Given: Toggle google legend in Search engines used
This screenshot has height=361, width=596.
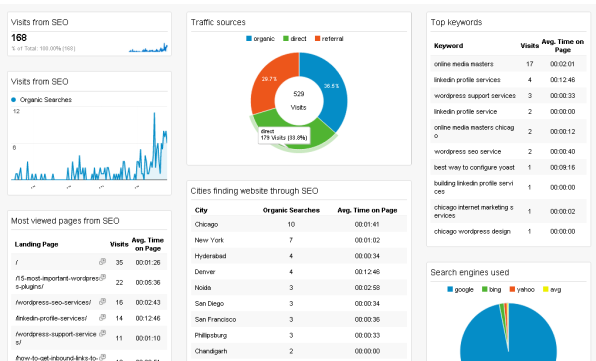Looking at the screenshot, I should (460, 290).
